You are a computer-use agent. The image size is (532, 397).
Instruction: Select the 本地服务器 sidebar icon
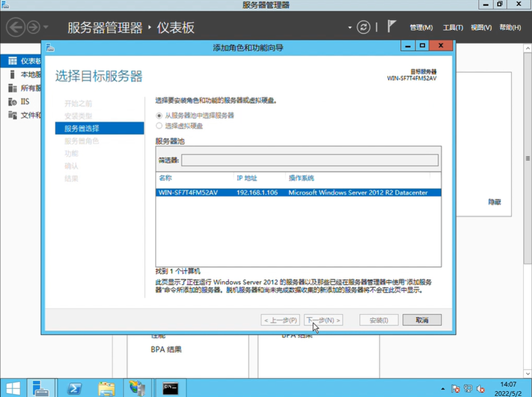tap(12, 74)
